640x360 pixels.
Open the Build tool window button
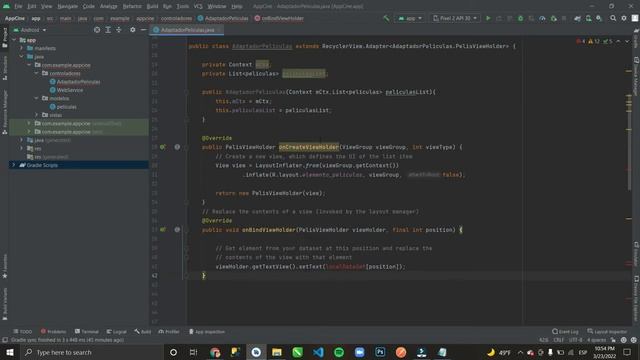point(143,331)
